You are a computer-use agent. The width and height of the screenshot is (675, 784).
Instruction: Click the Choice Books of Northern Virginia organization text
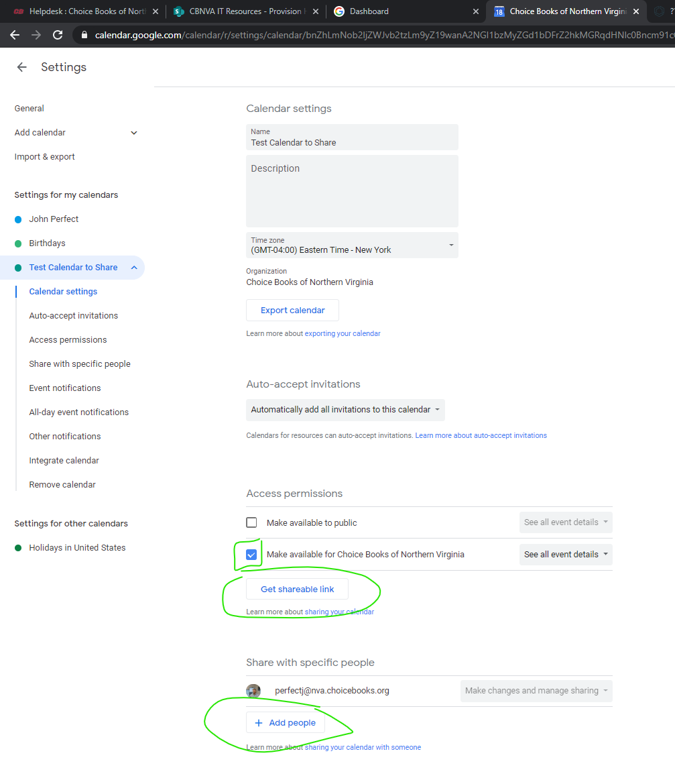point(309,282)
